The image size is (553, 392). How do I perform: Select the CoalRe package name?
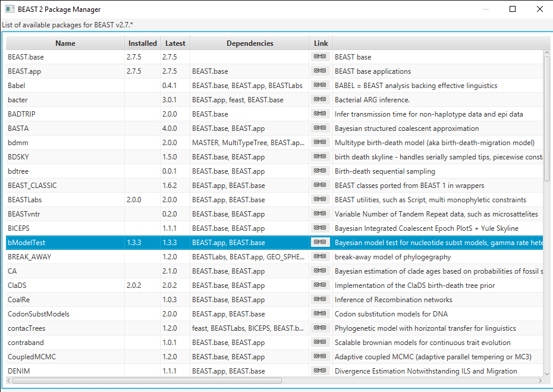pos(18,300)
